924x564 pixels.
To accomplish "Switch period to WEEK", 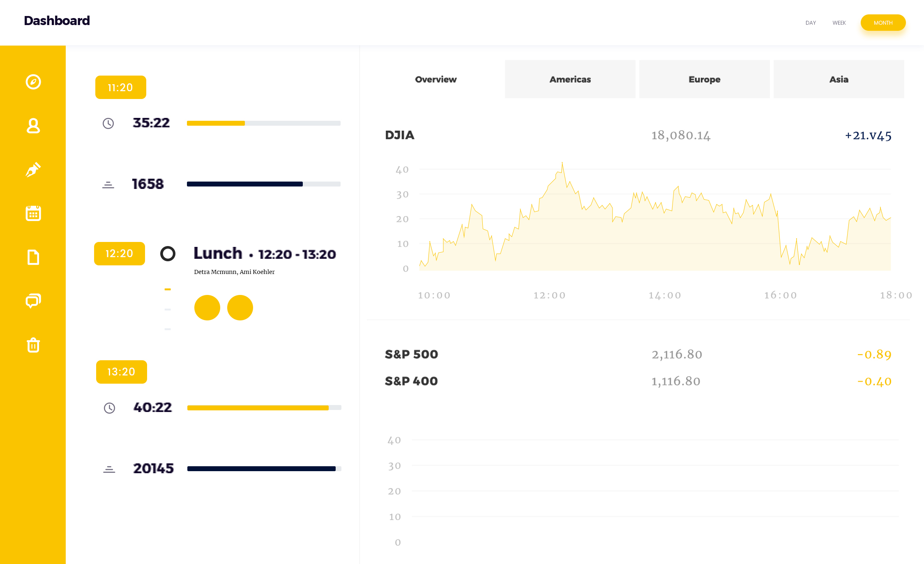I will 839,23.
